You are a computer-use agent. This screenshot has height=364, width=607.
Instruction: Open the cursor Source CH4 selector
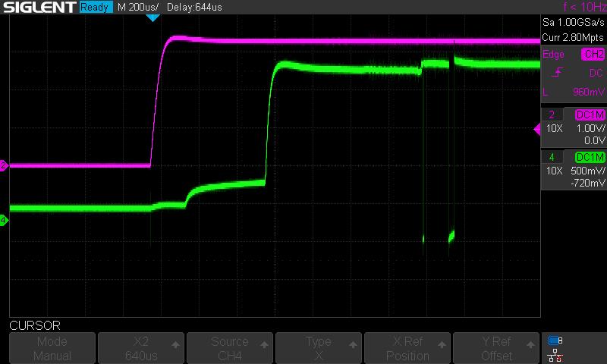pos(230,348)
